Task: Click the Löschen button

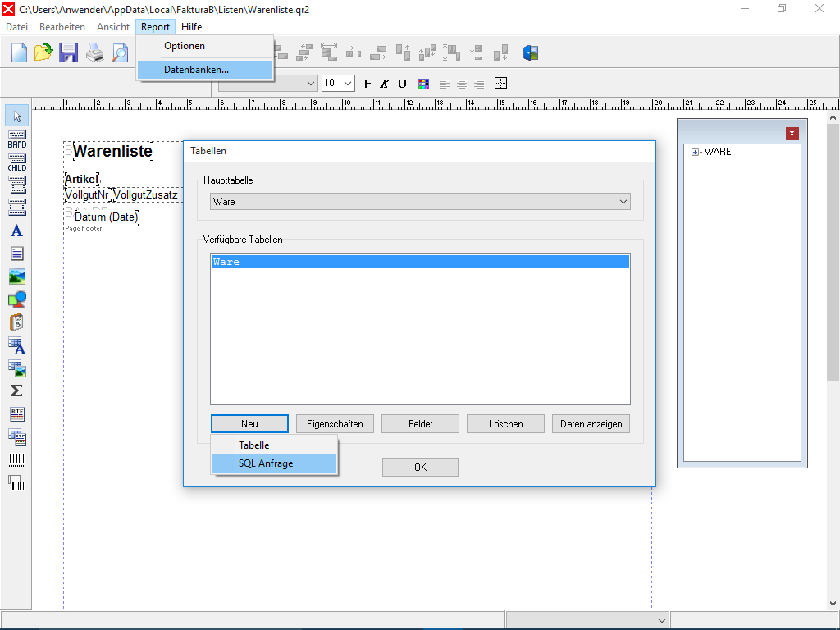Action: coord(505,424)
